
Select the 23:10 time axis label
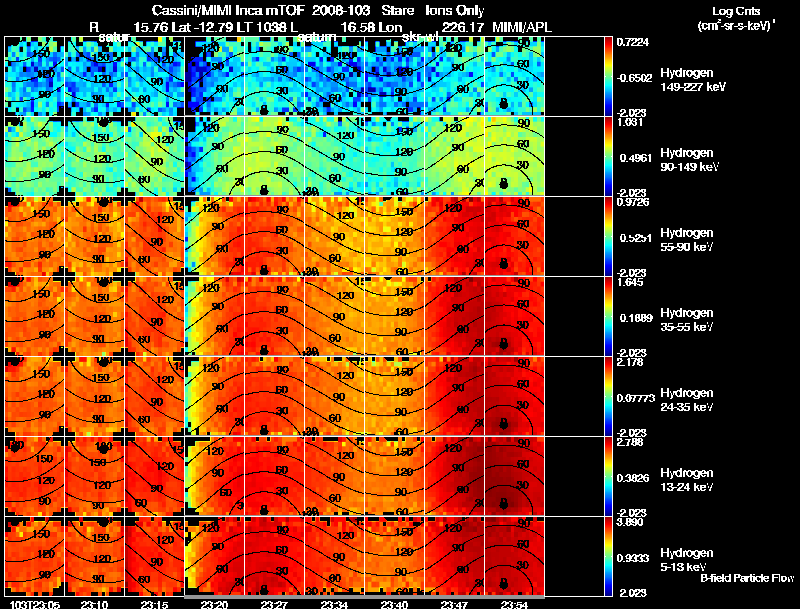coord(94,604)
